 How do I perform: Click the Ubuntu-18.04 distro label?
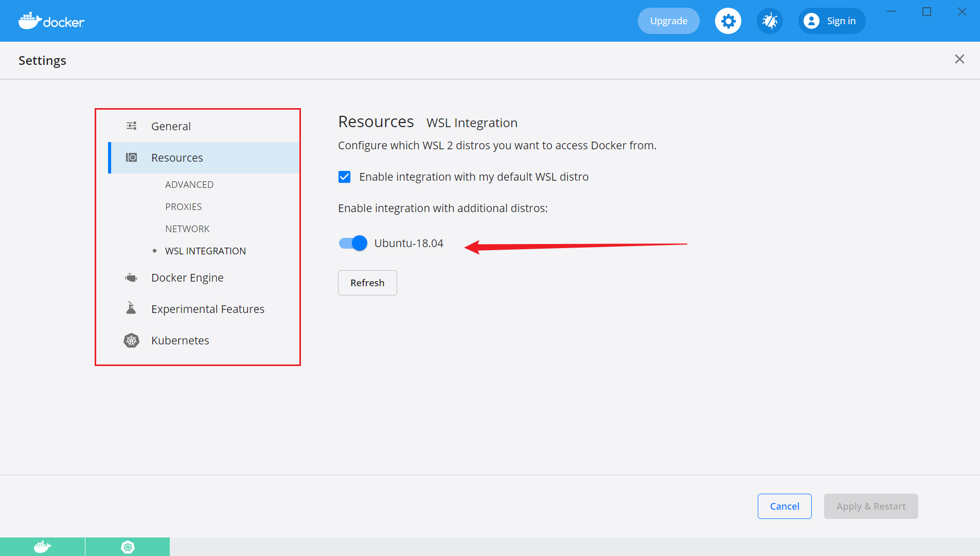pyautogui.click(x=409, y=244)
